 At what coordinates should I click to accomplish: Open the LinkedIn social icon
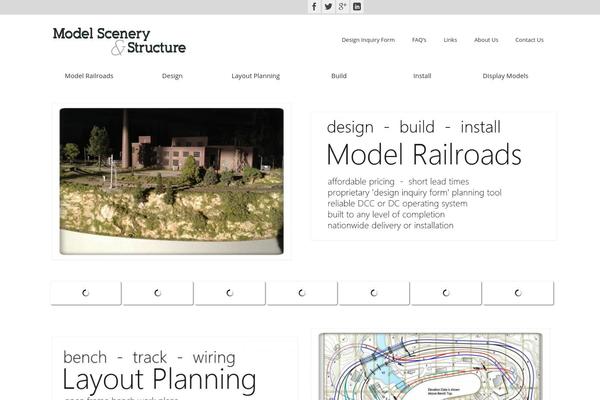(x=357, y=7)
